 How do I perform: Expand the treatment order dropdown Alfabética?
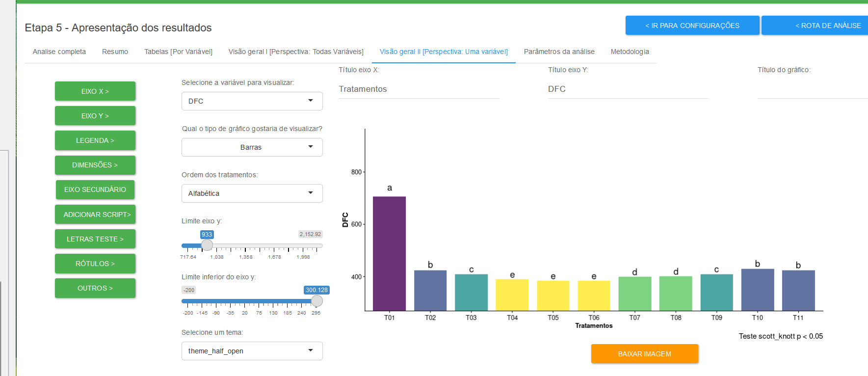pyautogui.click(x=252, y=193)
